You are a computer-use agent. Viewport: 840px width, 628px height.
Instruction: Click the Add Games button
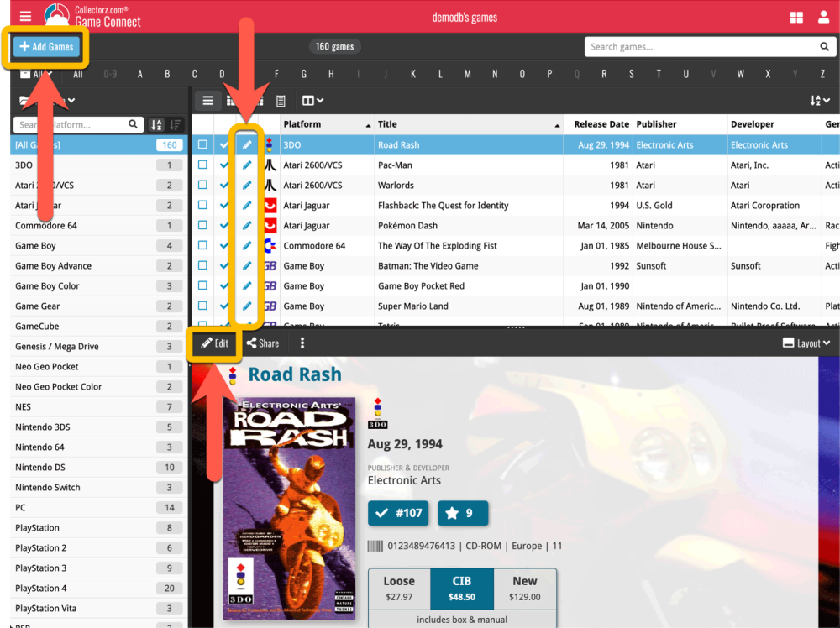point(46,46)
